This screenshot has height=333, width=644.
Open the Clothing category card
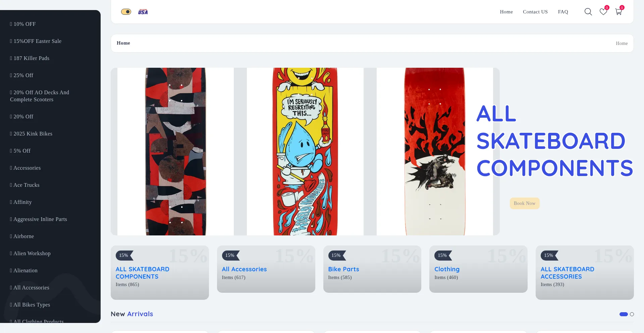478,269
